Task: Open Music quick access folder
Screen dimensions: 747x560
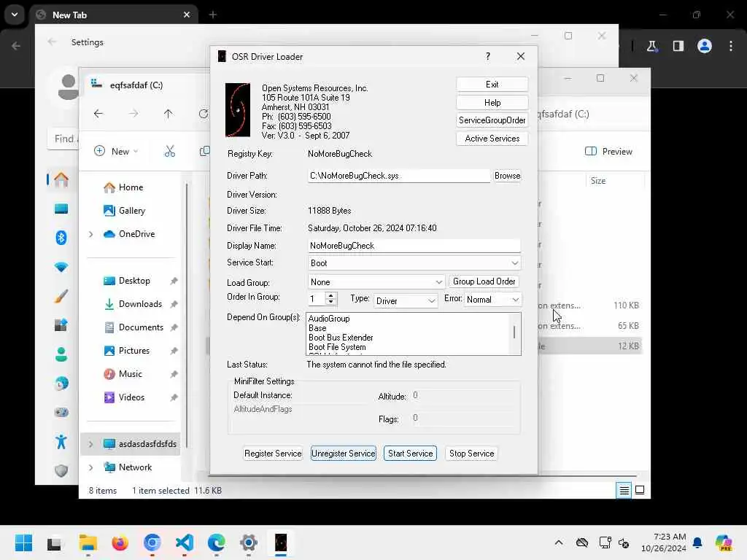Action: coord(123,374)
